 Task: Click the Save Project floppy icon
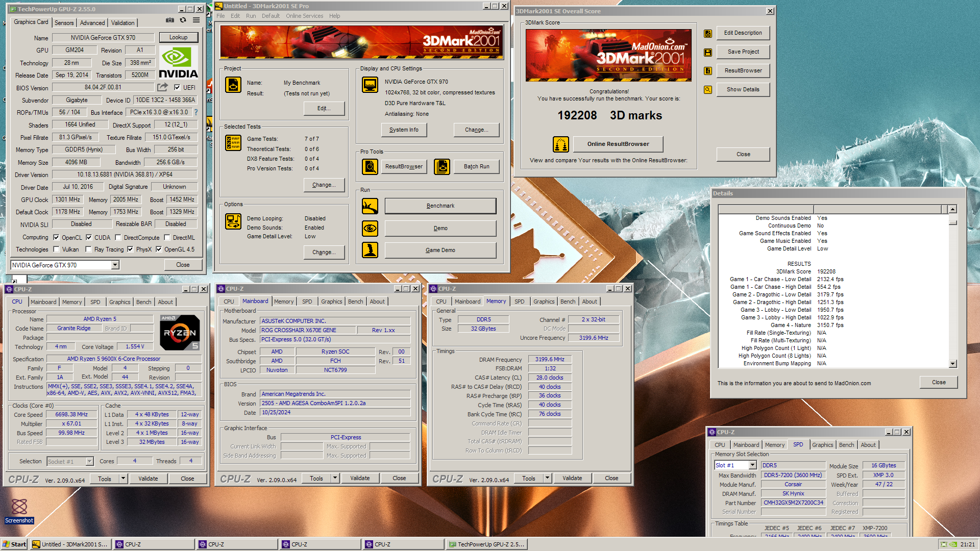(708, 52)
